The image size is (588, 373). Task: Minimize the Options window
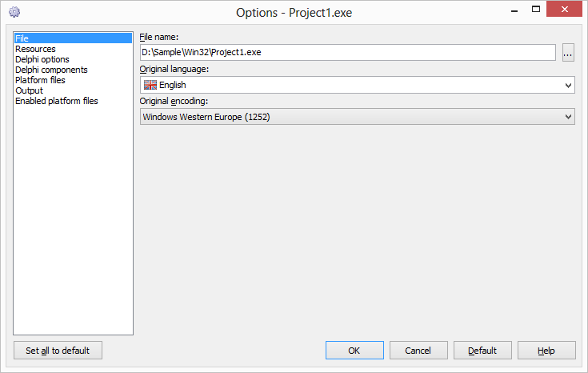pos(514,10)
